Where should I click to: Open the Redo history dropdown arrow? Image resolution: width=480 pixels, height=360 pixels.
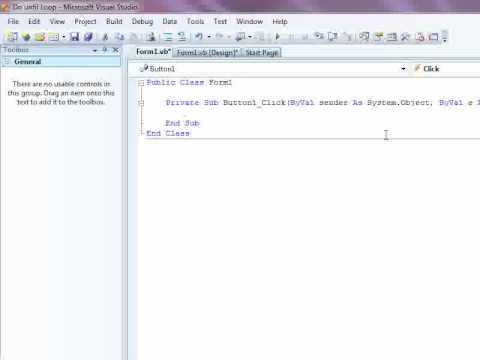tap(229, 37)
